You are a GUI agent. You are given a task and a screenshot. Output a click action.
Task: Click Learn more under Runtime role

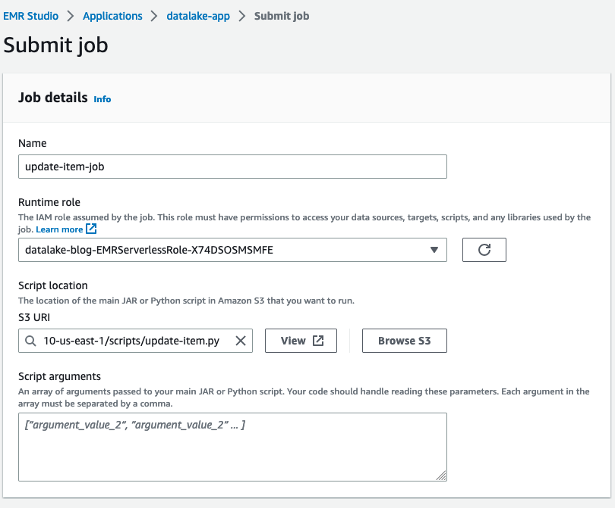coord(59,229)
